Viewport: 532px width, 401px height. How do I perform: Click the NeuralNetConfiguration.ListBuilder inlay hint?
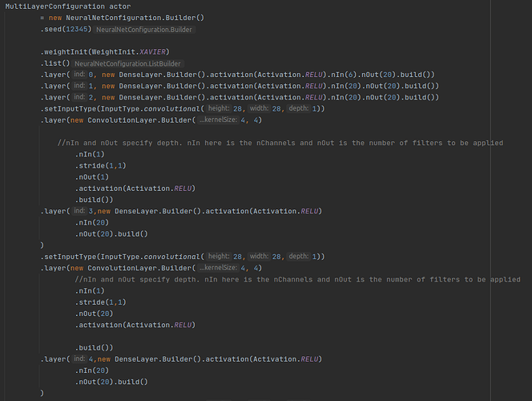(x=127, y=63)
